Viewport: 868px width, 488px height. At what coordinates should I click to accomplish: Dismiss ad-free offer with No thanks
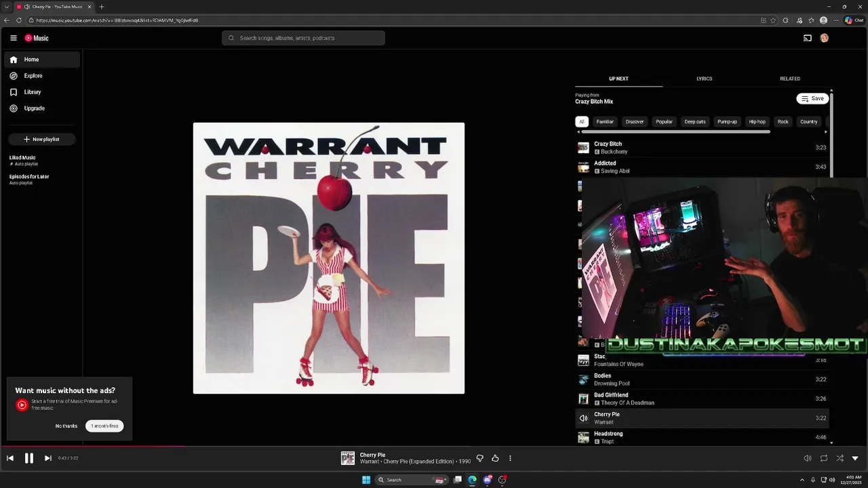66,426
